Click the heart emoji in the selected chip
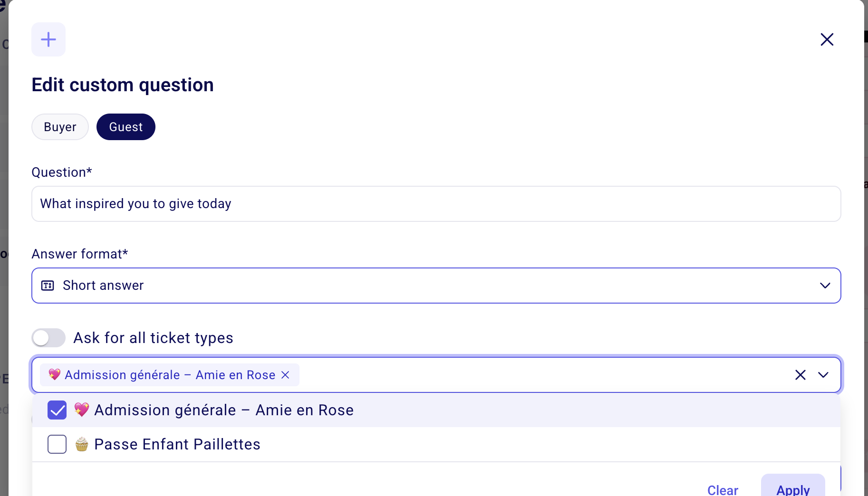 [55, 374]
